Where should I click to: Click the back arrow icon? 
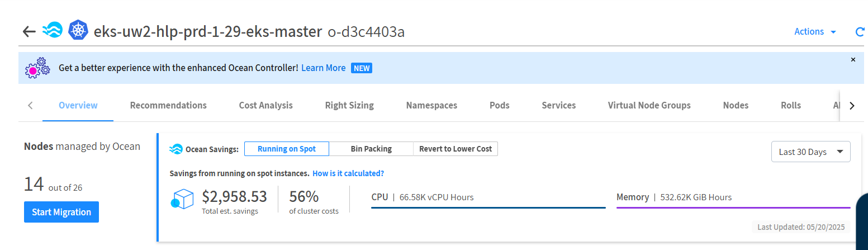tap(29, 31)
